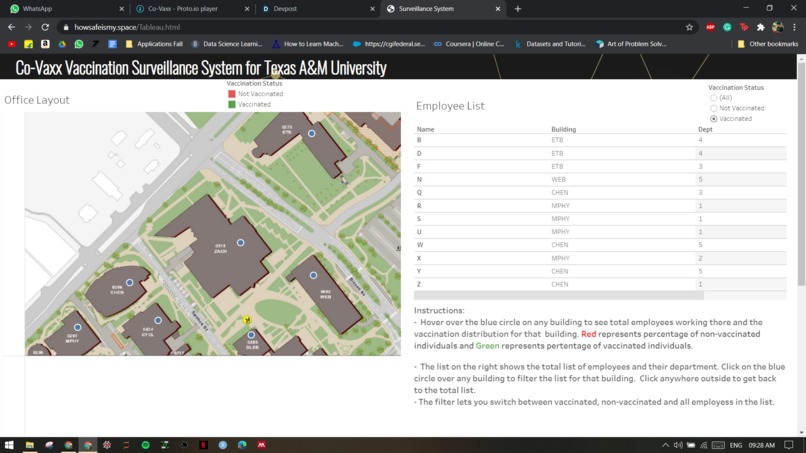Screen dimensions: 806x453
Task: Click the ZACH building blue circle
Action: point(241,242)
